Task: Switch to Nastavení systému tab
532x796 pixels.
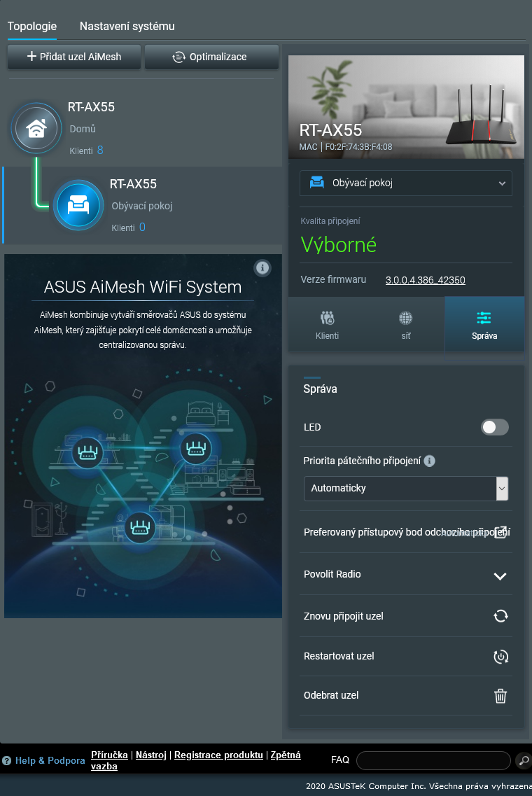Action: point(127,27)
